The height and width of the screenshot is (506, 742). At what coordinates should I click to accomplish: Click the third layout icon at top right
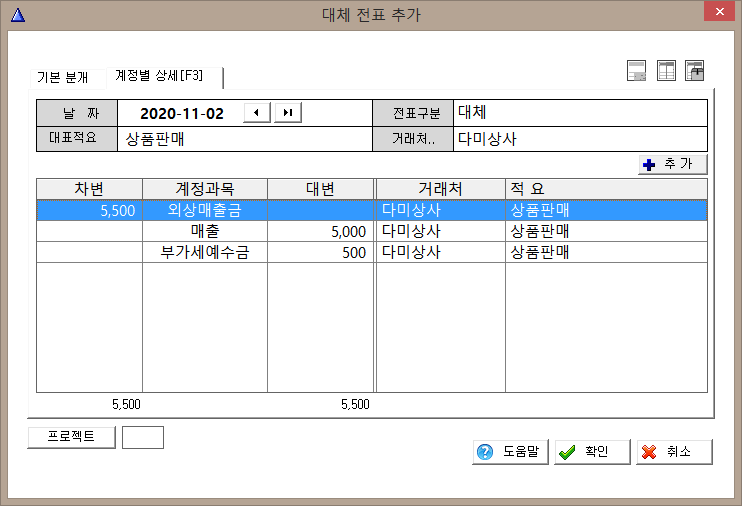point(694,71)
